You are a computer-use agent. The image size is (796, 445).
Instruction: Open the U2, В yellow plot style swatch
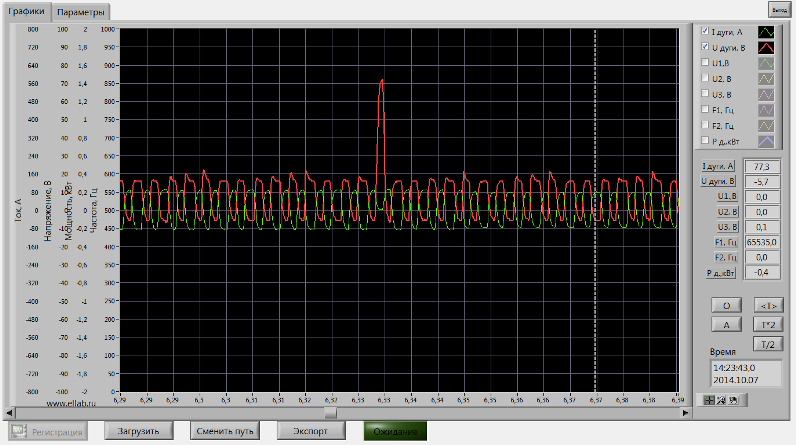pyautogui.click(x=766, y=79)
